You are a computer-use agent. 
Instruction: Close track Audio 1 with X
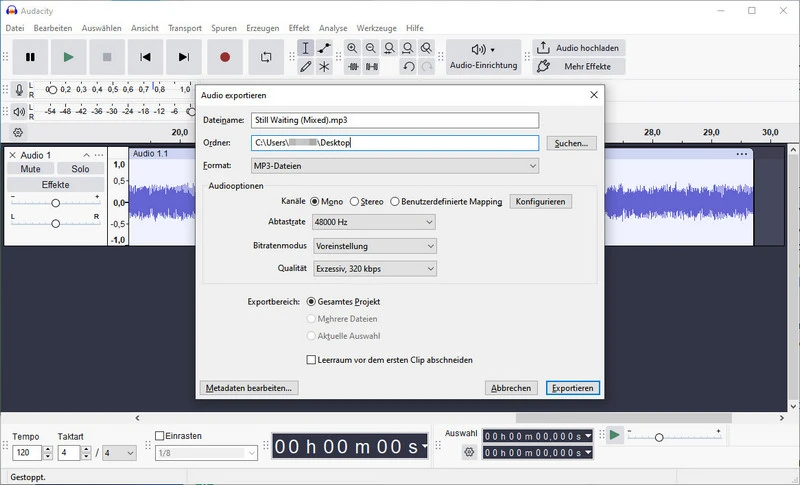[x=13, y=155]
